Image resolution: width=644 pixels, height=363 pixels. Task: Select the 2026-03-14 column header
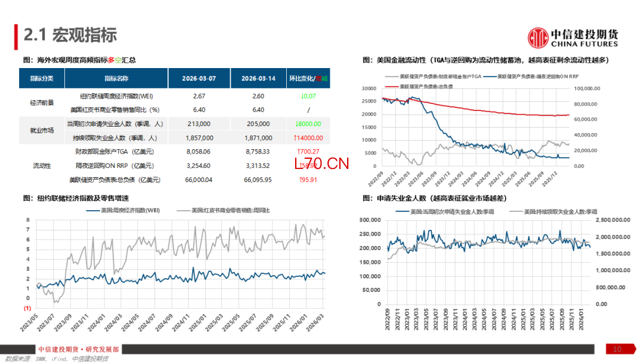[258, 79]
